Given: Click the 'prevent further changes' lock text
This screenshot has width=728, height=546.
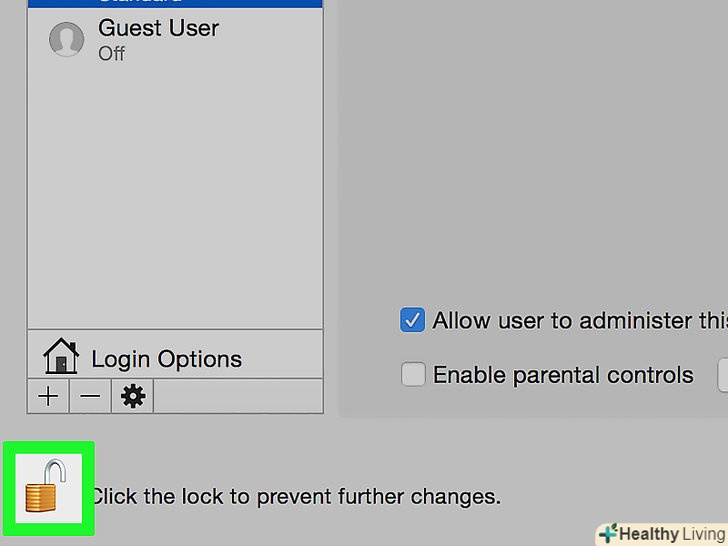Looking at the screenshot, I should 296,496.
